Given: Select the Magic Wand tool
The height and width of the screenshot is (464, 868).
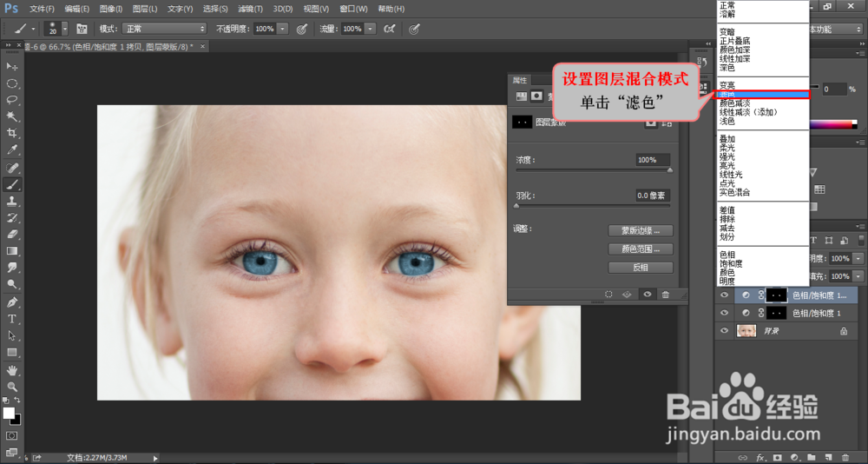Looking at the screenshot, I should tap(11, 116).
